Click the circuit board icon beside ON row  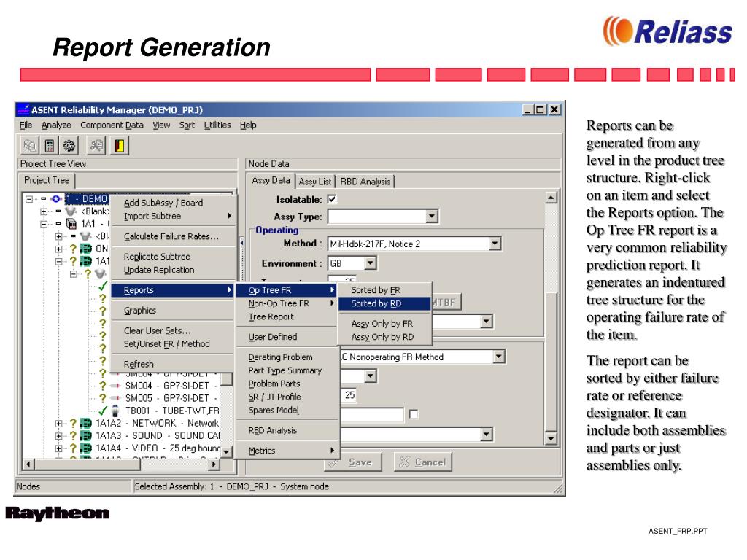pyautogui.click(x=86, y=249)
